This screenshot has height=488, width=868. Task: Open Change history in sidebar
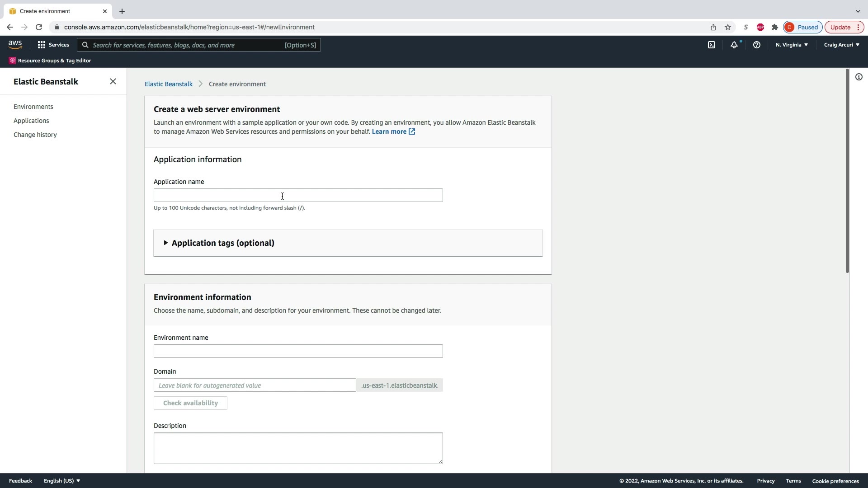(35, 135)
